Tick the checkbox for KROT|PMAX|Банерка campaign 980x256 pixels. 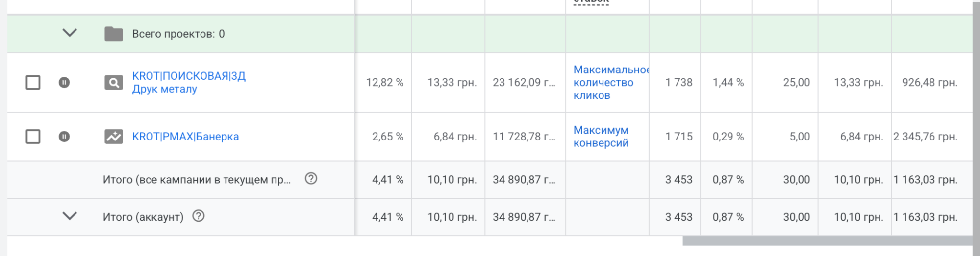coord(33,136)
